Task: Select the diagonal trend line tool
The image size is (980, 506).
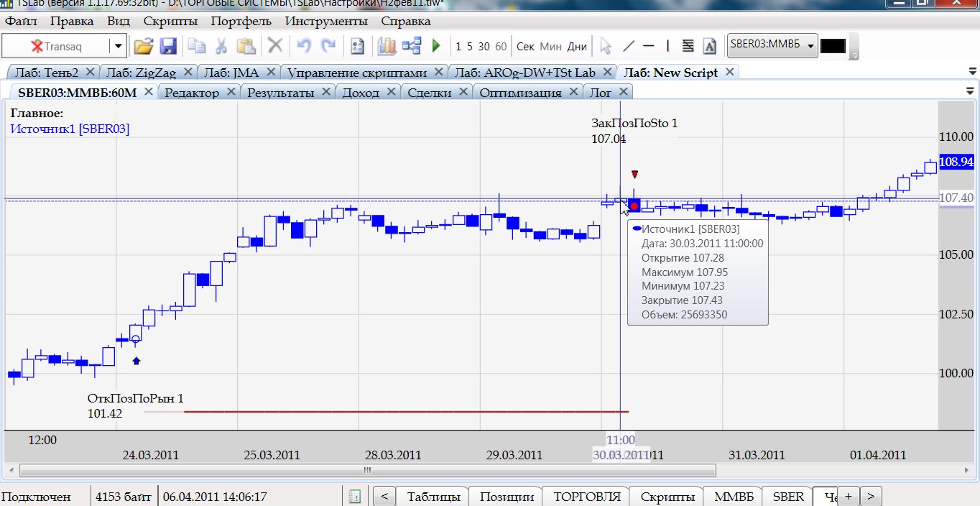Action: coord(628,47)
